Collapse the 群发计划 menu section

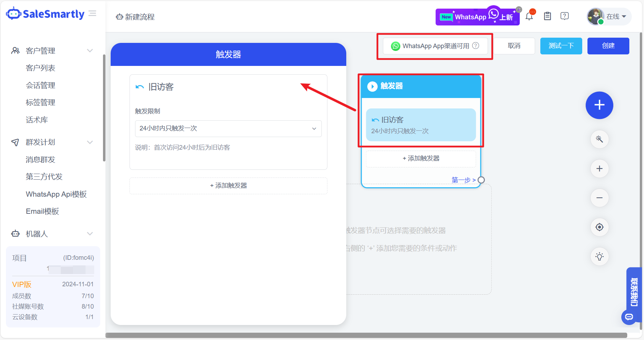coord(90,142)
